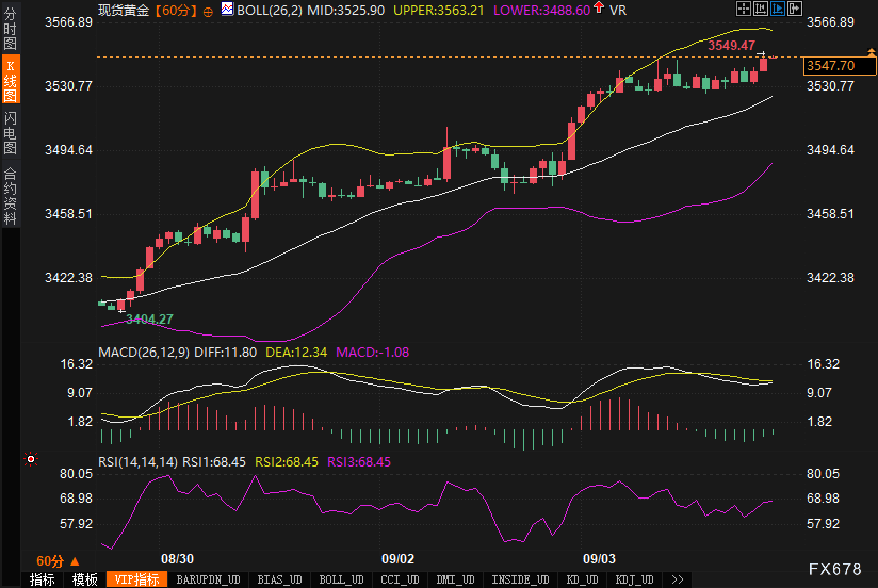Click the 模板 button in bottom bar
Image resolution: width=878 pixels, height=588 pixels.
click(x=85, y=579)
